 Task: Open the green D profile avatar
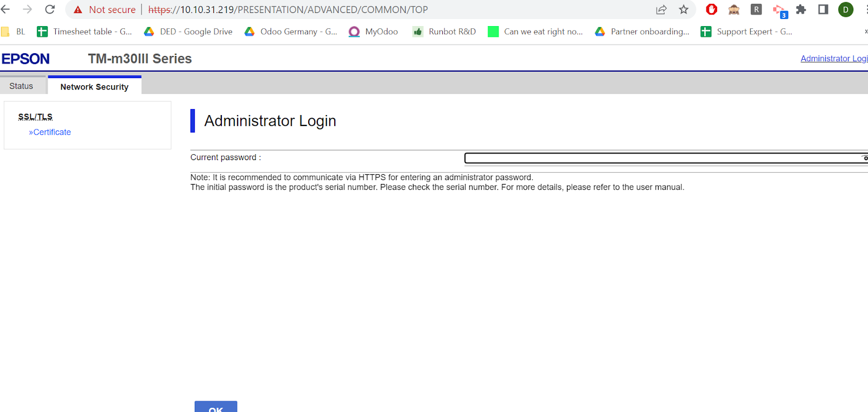click(x=846, y=9)
